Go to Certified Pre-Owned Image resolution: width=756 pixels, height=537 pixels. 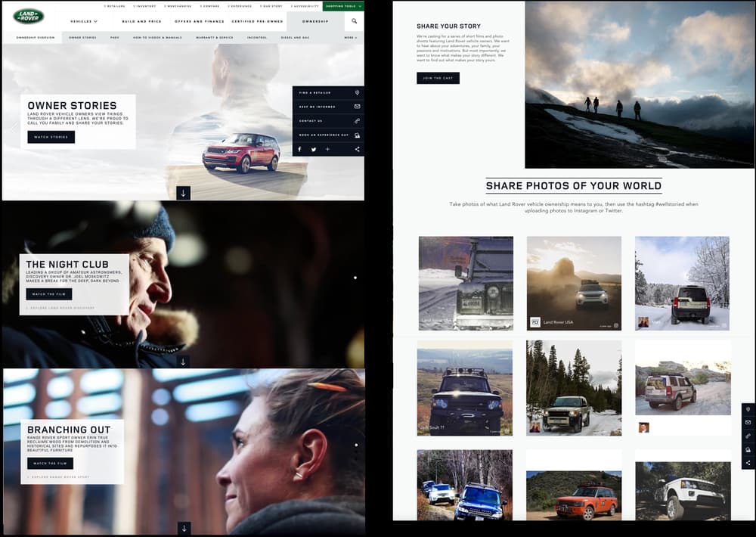click(257, 21)
